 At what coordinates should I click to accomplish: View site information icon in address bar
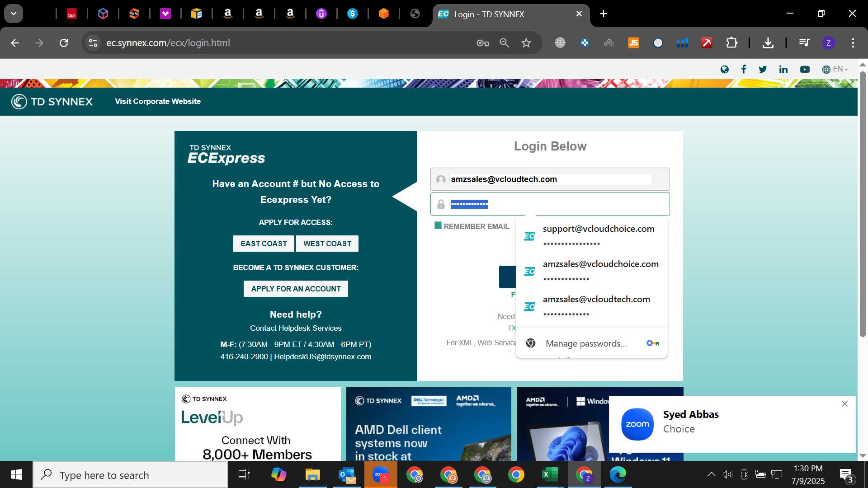[93, 43]
